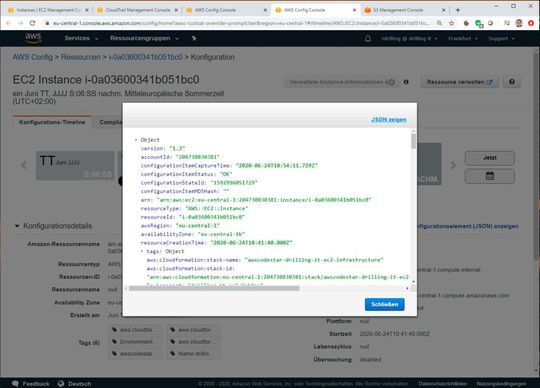Click the browser reload button
The width and height of the screenshot is (540, 388).
[x=32, y=23]
